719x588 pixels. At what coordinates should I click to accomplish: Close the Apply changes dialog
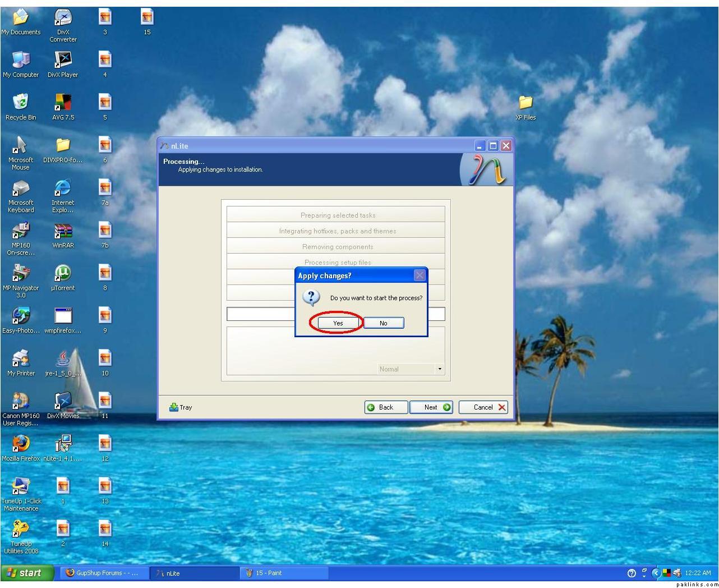click(x=420, y=275)
